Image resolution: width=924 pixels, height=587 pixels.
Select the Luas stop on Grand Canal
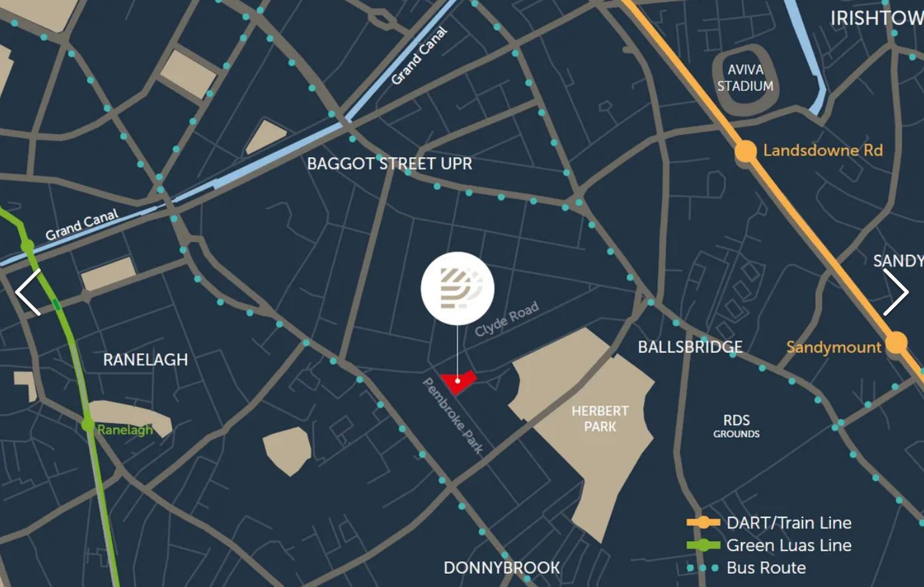pos(27,247)
